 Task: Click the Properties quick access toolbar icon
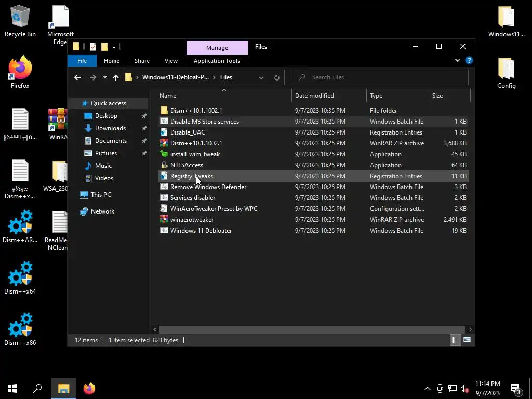point(92,47)
